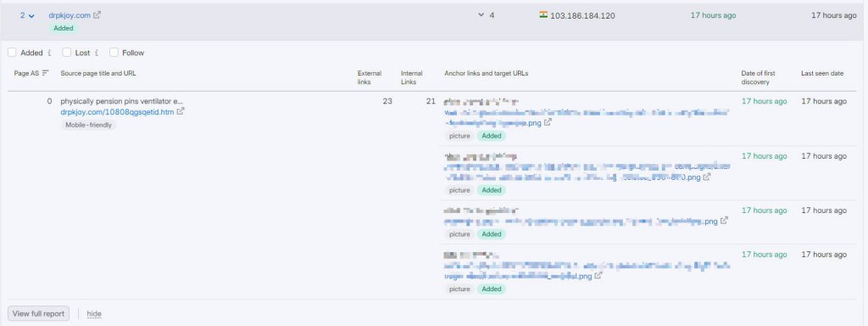Click 'Anchor links and target URLs' header

(x=486, y=73)
